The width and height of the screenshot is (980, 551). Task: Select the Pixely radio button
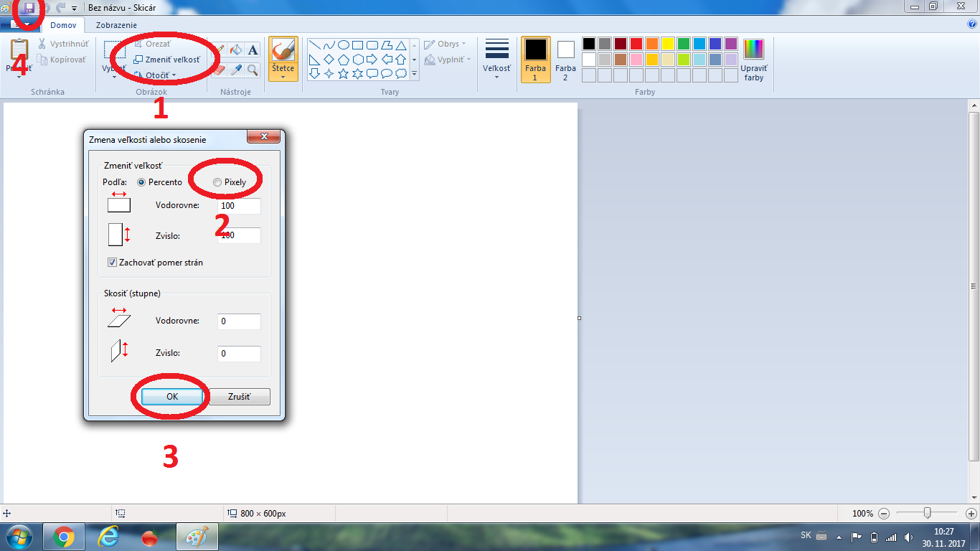tap(217, 182)
